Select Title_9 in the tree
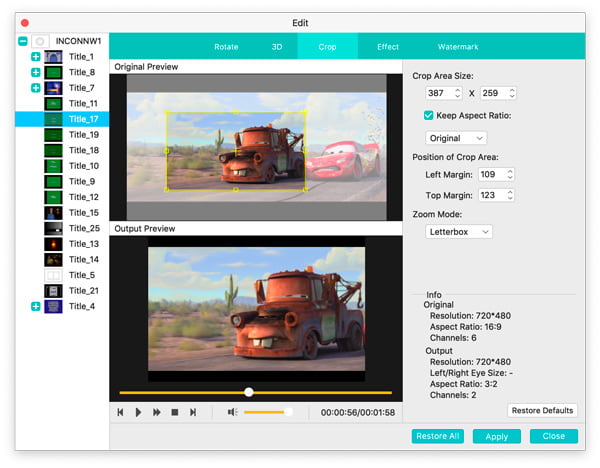The width and height of the screenshot is (600, 468). (62, 181)
